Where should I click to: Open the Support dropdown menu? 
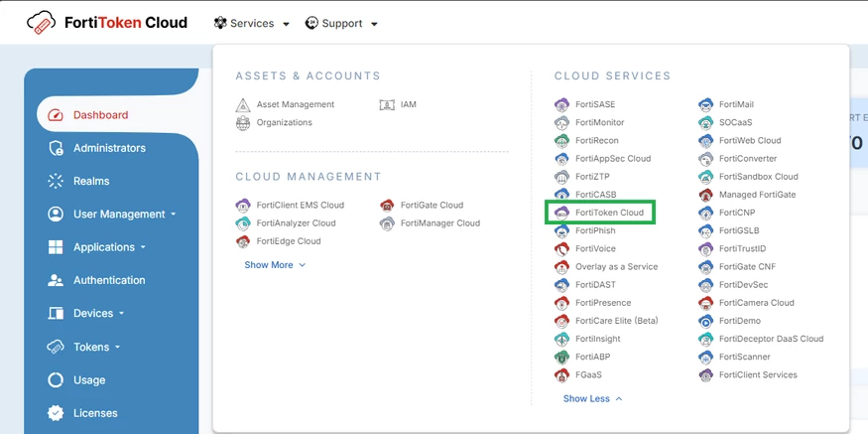pos(341,23)
